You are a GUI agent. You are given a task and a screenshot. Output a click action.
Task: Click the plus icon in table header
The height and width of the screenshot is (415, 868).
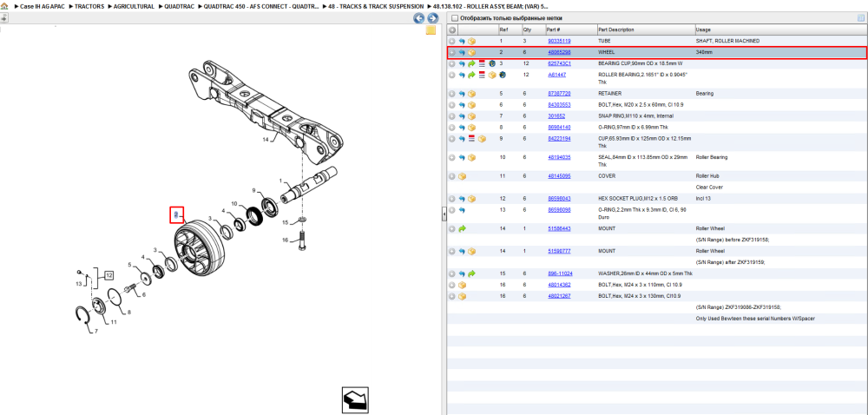452,30
